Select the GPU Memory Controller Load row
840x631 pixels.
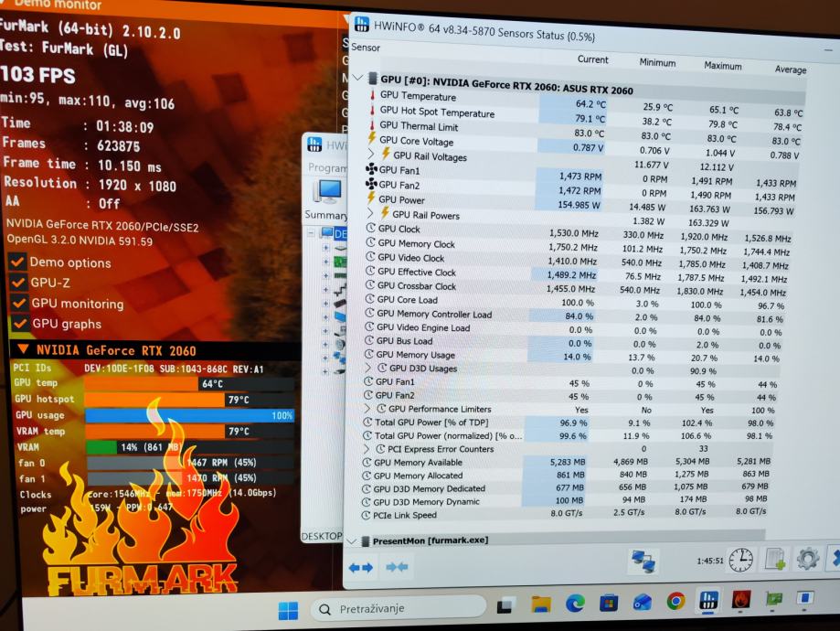point(572,315)
